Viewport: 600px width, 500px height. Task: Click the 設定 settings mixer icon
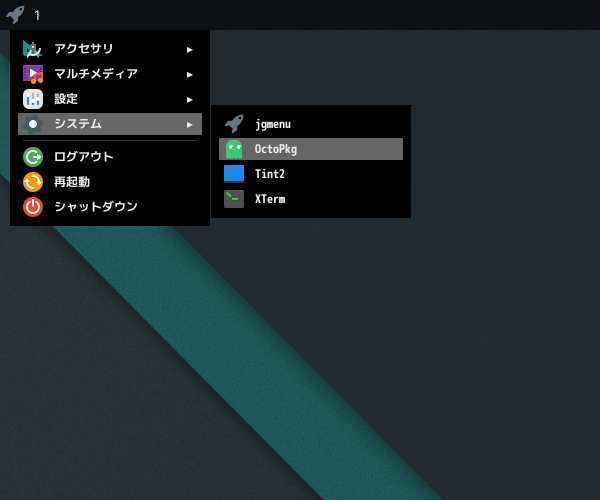pos(33,99)
